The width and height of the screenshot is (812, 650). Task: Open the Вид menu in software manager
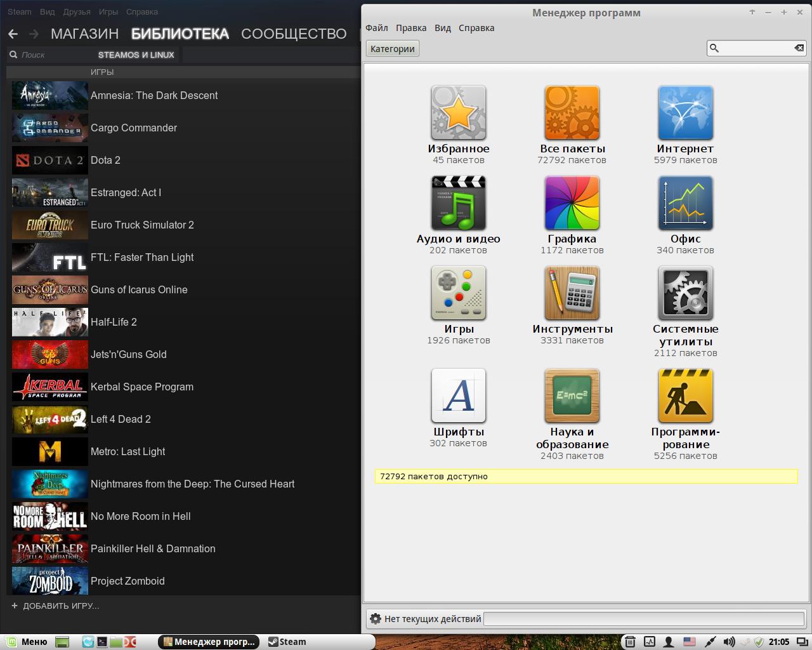pos(443,28)
